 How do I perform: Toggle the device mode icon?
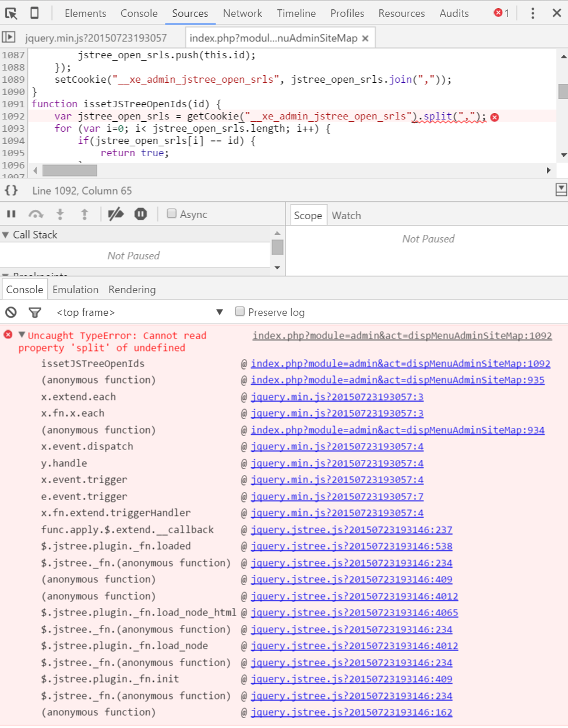pyautogui.click(x=34, y=13)
